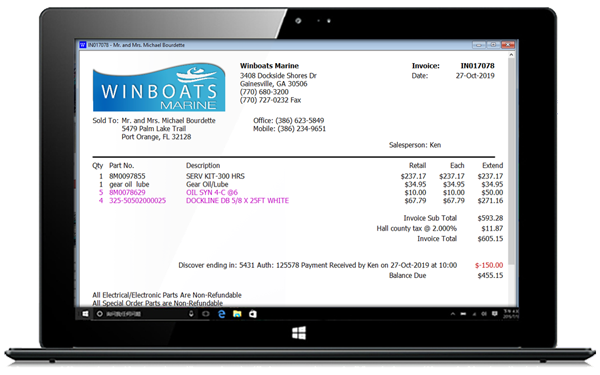The image size is (600, 375).
Task: Open the Windows Start menu
Action: [85, 314]
